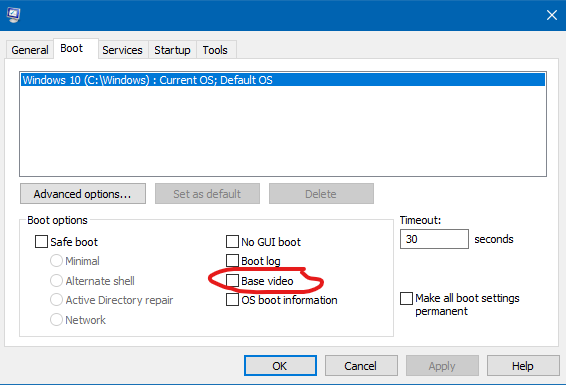Click empty area of boot entries list
This screenshot has height=385, width=566.
[x=283, y=132]
